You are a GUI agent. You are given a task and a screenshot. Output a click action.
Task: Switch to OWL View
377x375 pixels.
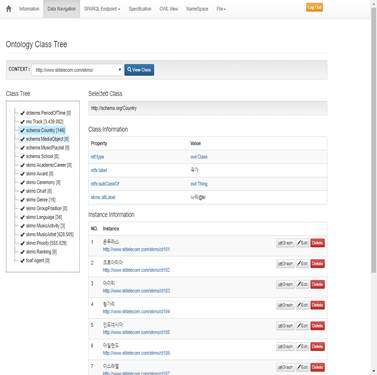[x=169, y=9]
